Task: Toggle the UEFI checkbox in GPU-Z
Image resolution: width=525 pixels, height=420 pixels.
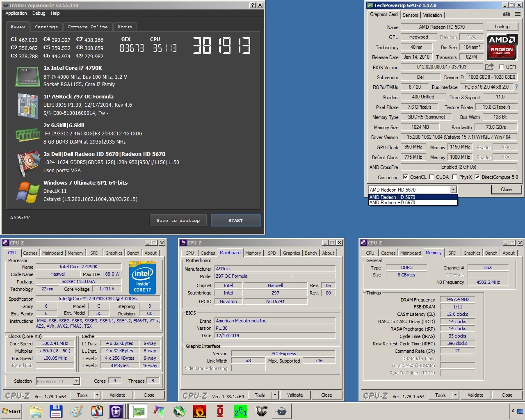Action: click(x=501, y=67)
